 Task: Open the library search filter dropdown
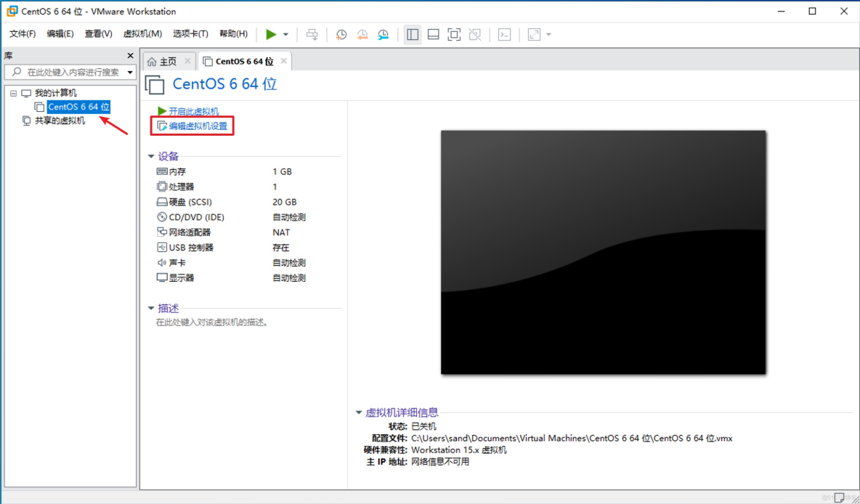(130, 73)
